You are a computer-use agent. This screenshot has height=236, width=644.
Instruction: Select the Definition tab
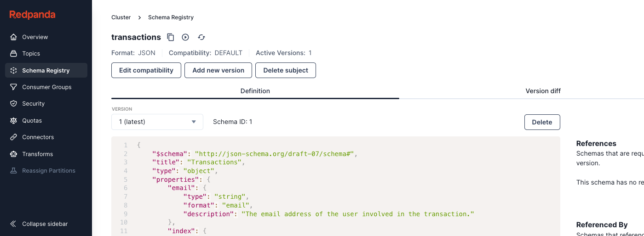pos(255,91)
